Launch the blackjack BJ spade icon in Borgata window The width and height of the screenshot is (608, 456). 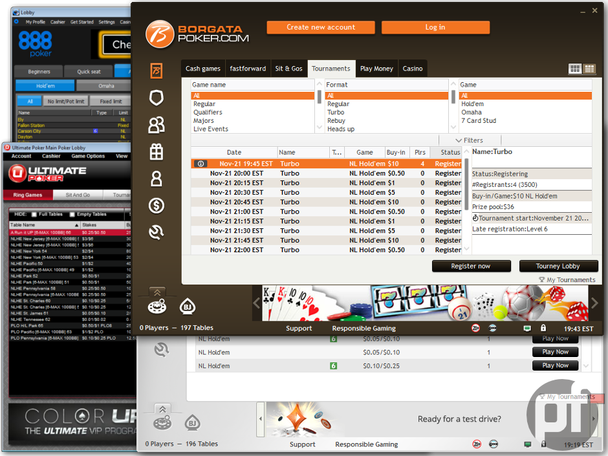pos(187,307)
